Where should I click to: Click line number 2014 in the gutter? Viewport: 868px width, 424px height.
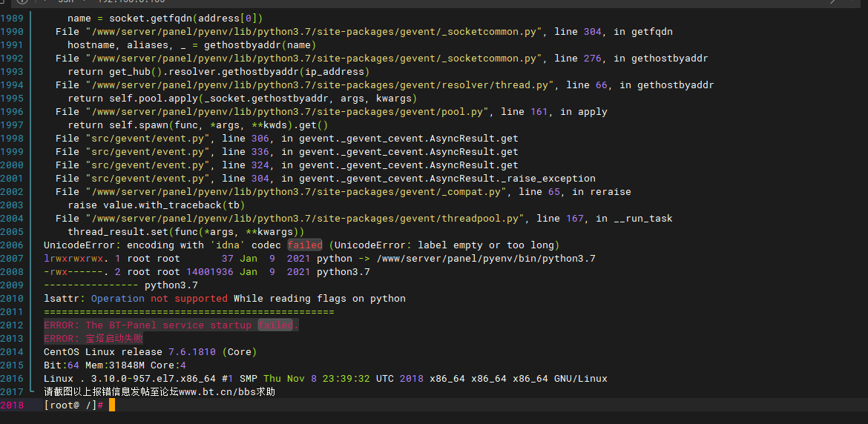pos(12,351)
